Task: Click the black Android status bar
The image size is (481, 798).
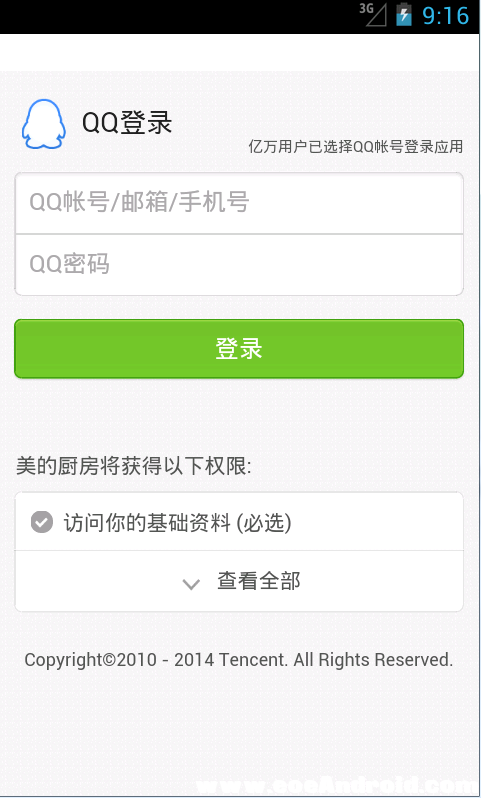Action: [x=240, y=17]
